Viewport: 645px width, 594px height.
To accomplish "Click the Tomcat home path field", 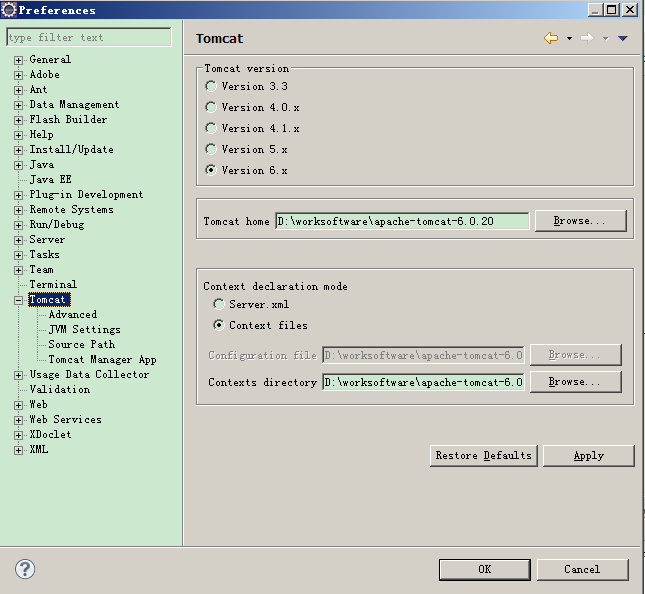I will [402, 221].
